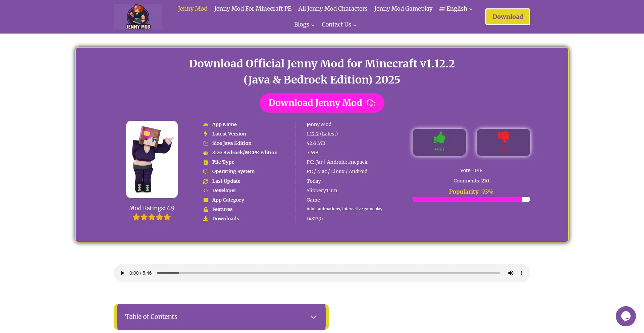Click the Developer code icon

pyautogui.click(x=206, y=190)
